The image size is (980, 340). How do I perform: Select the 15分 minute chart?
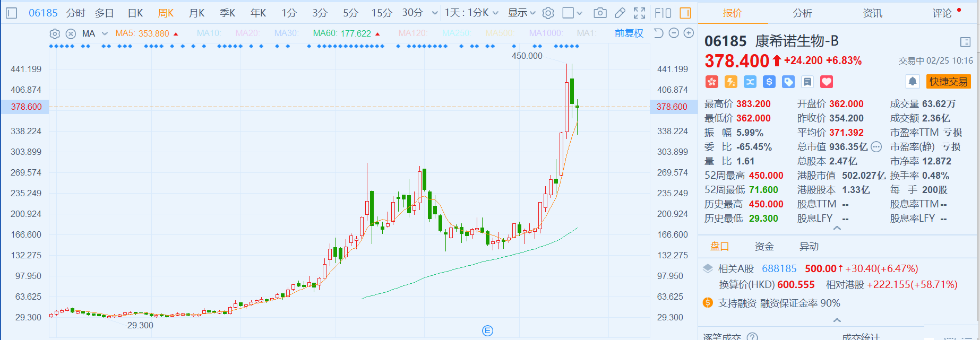(381, 13)
